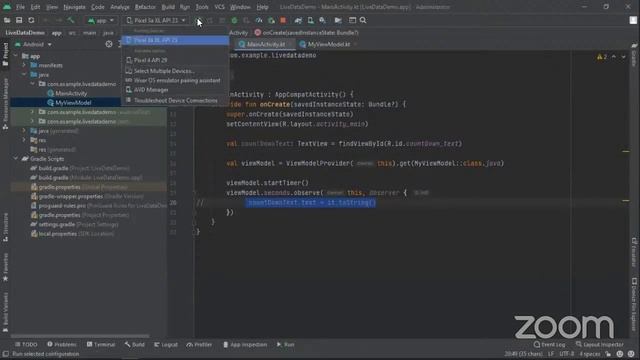Click the Profile app toolbar icon
The image size is (640, 360).
click(259, 20)
